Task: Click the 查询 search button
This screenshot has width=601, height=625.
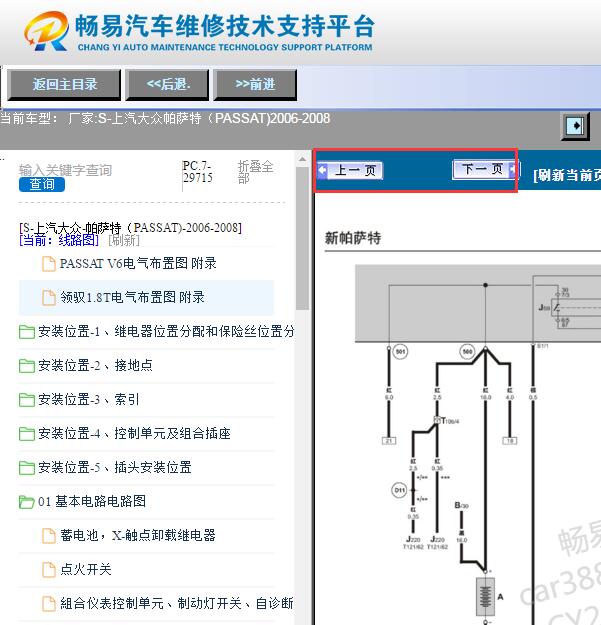Action: pos(42,184)
